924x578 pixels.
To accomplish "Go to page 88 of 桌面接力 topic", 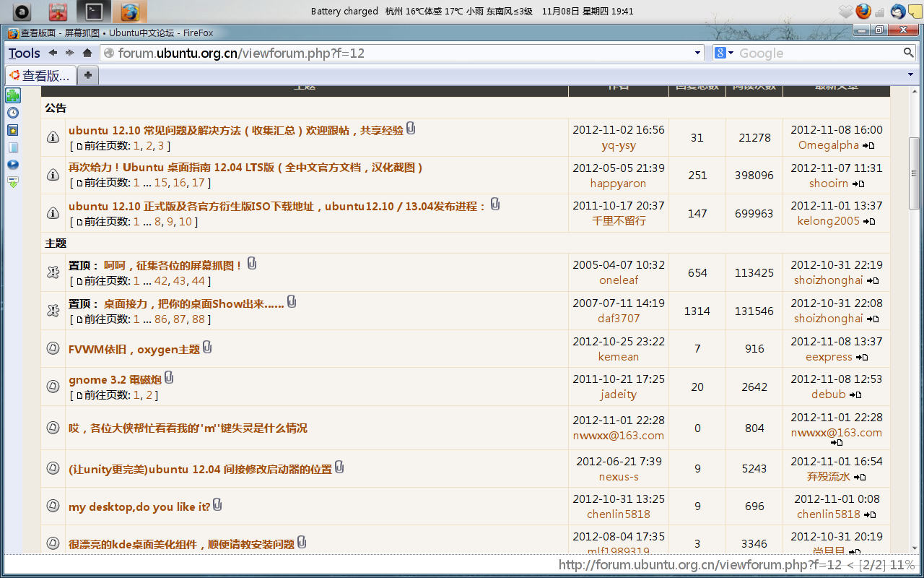I will pyautogui.click(x=199, y=319).
